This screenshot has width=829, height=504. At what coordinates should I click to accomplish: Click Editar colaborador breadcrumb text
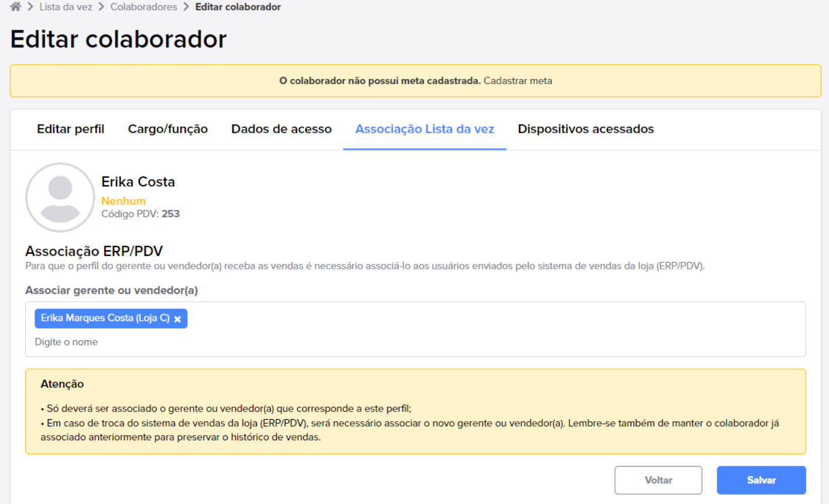238,7
